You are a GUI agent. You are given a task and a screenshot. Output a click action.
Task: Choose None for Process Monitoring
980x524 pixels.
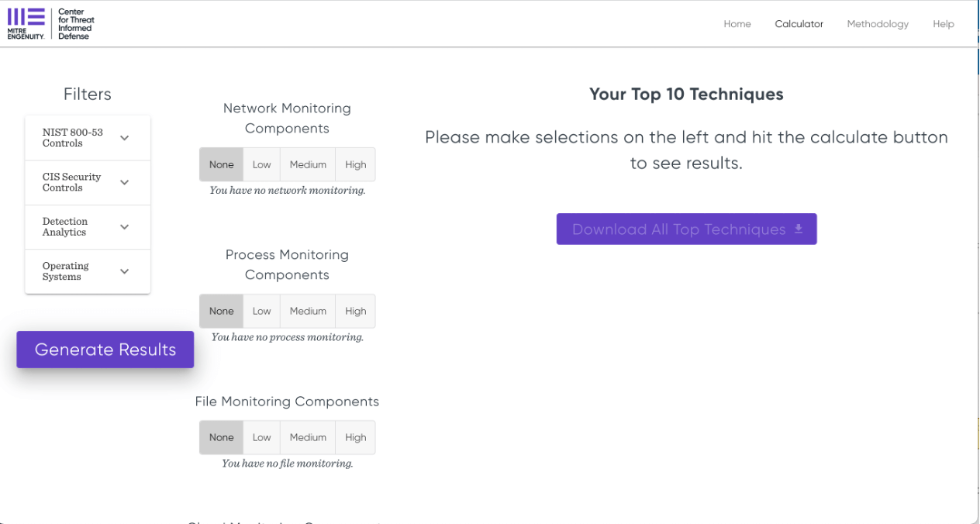(x=221, y=311)
